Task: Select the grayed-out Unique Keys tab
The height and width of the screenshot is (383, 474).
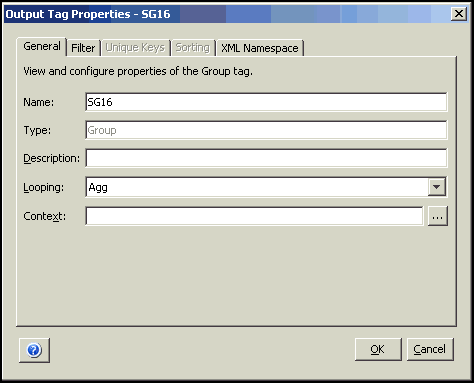Action: (x=135, y=48)
